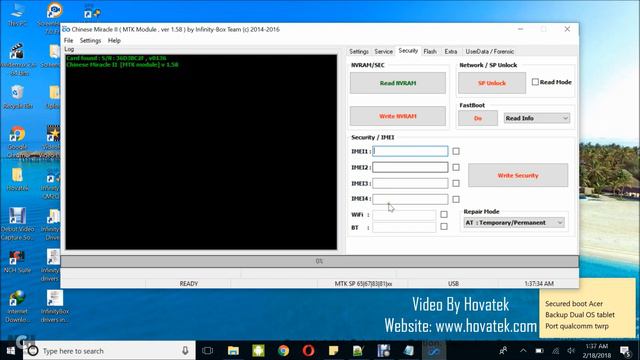
Task: Open Chrome from the taskbar
Action: point(283,351)
